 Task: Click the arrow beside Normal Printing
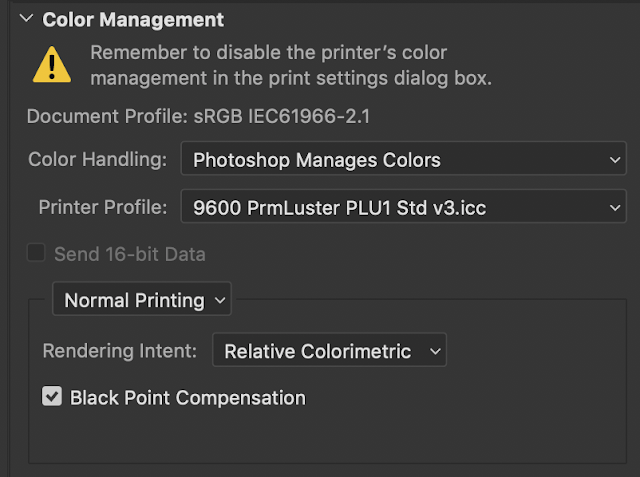click(220, 299)
